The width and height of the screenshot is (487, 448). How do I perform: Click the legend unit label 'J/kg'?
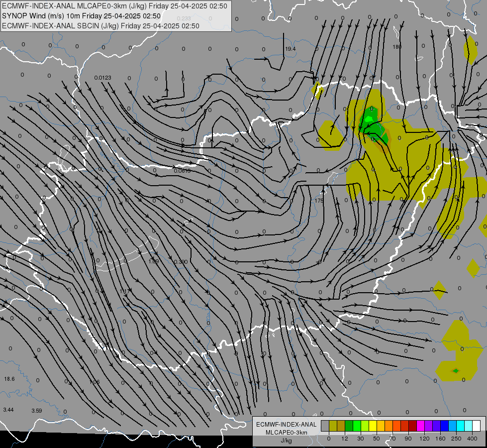tap(286, 441)
